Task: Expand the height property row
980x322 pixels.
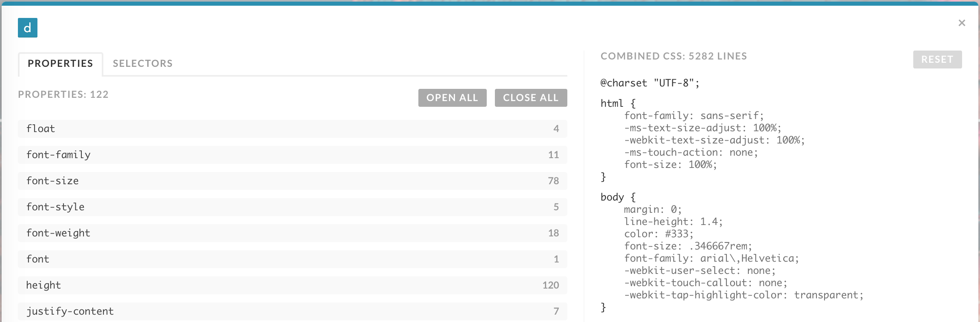Action: (x=292, y=285)
